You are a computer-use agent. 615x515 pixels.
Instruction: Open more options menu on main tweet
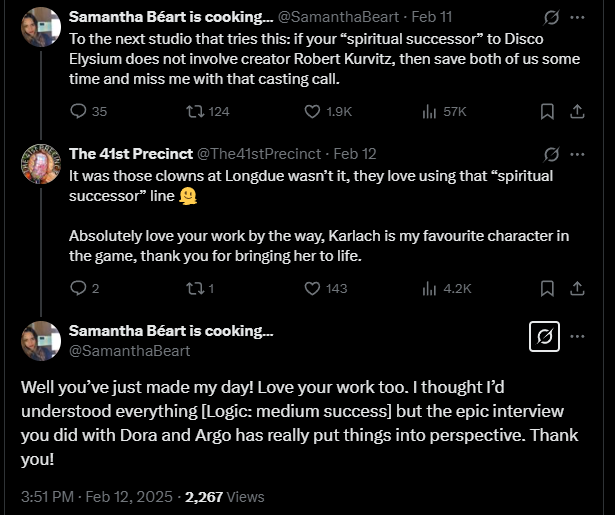pyautogui.click(x=577, y=336)
